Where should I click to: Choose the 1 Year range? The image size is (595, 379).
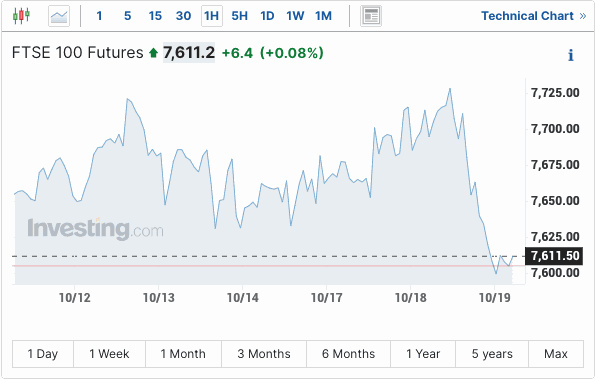tap(423, 354)
